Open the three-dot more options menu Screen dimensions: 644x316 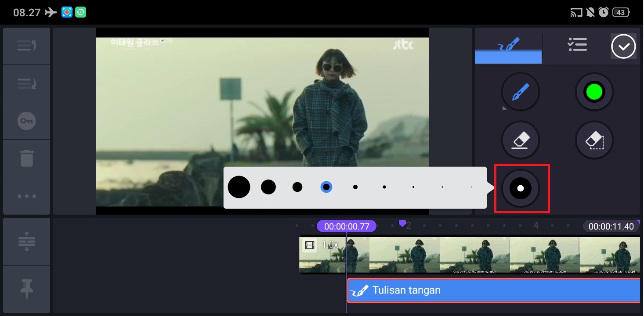(26, 196)
